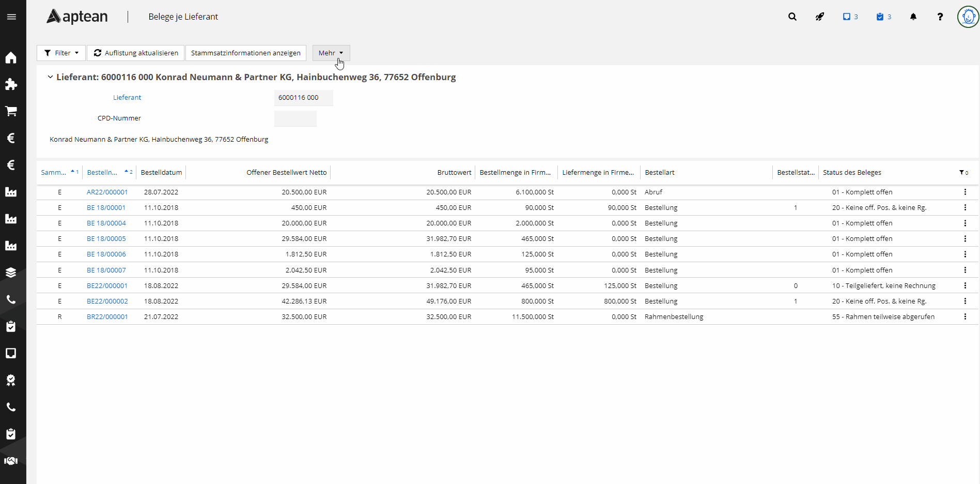
Task: Open the shopping cart sidebar module
Action: coord(11,111)
